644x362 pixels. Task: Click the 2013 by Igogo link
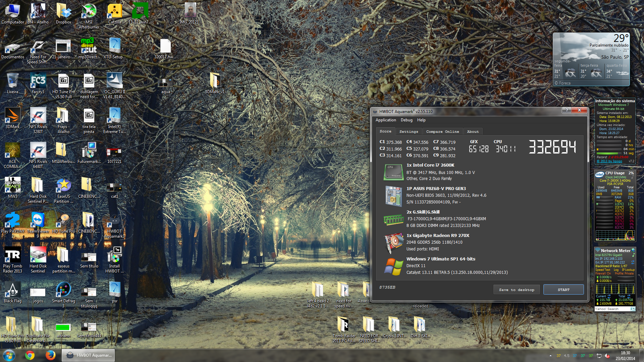[x=609, y=161]
